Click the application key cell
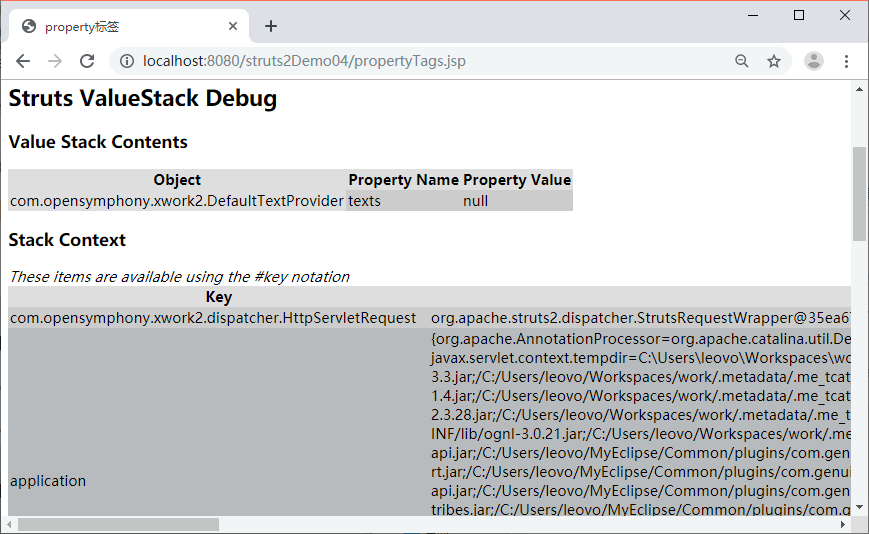Viewport: 869px width, 534px height. 48,481
